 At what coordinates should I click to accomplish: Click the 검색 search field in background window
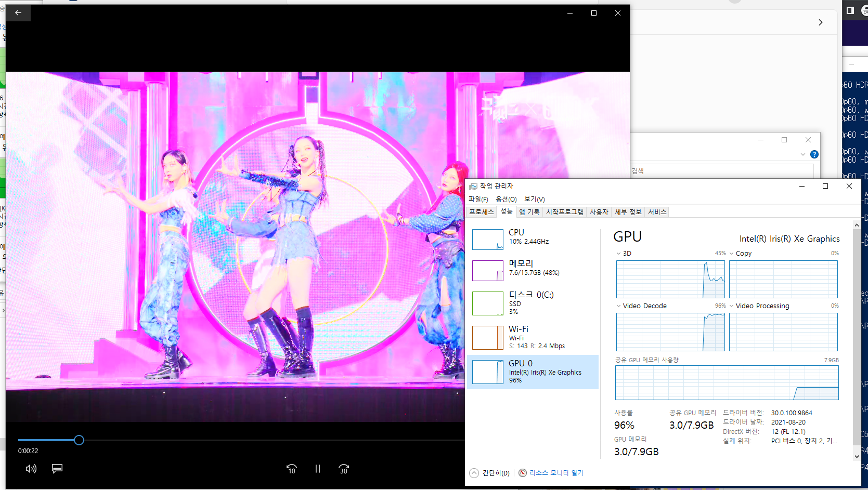[722, 171]
